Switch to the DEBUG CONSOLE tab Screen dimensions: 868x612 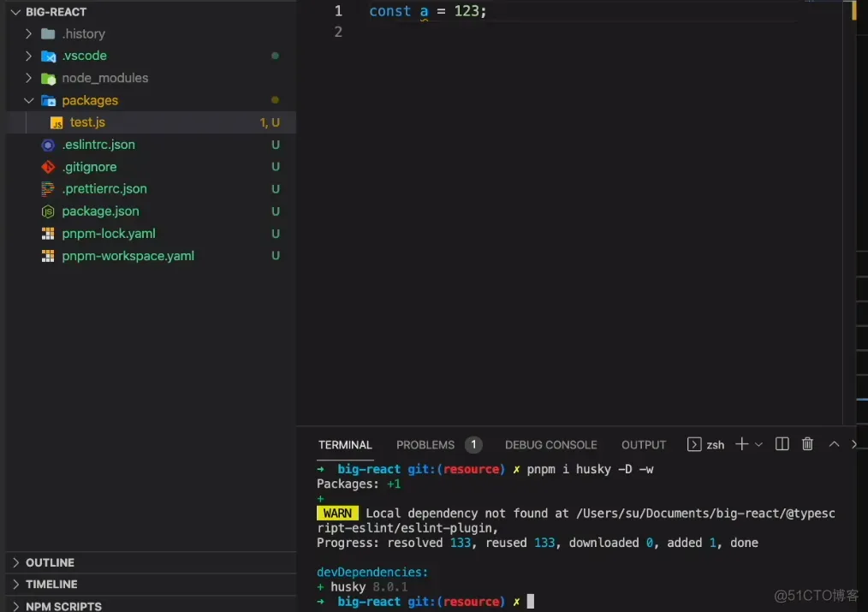tap(550, 445)
